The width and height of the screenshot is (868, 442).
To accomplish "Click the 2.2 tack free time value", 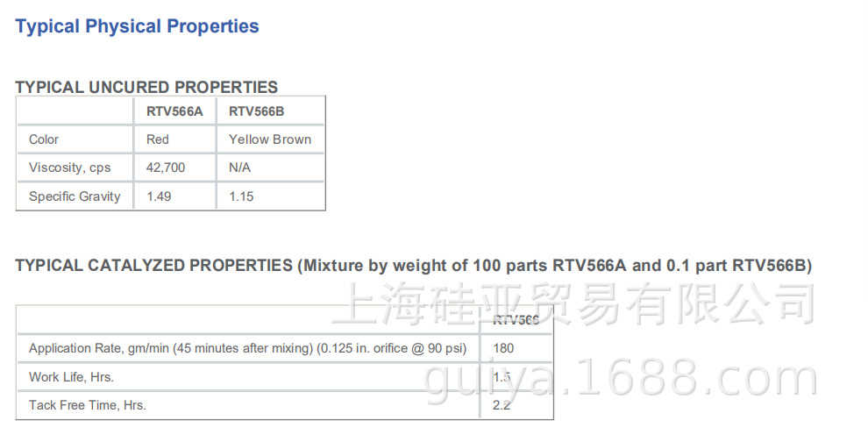I will (x=502, y=405).
